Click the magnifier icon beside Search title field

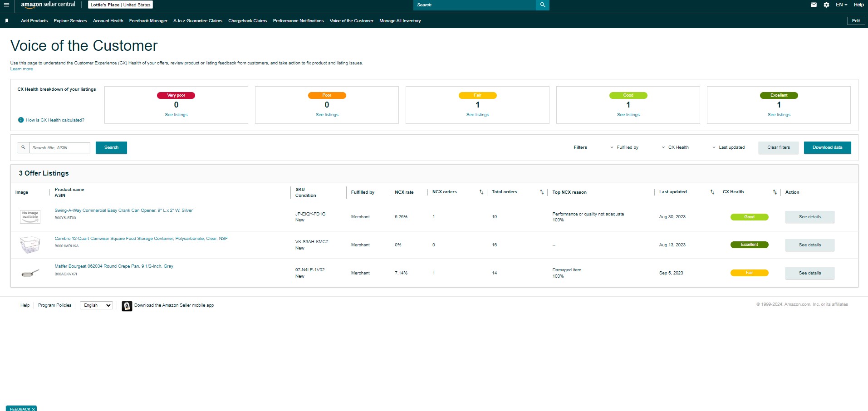(x=23, y=147)
